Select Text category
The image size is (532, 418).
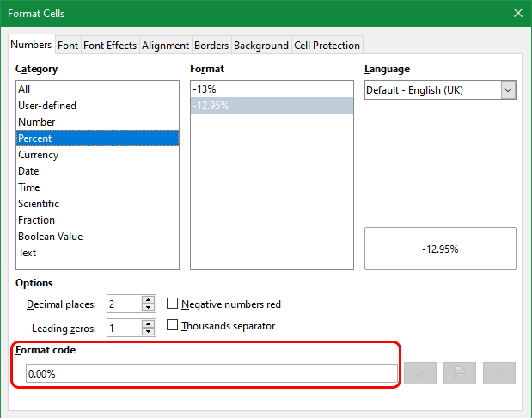97,252
